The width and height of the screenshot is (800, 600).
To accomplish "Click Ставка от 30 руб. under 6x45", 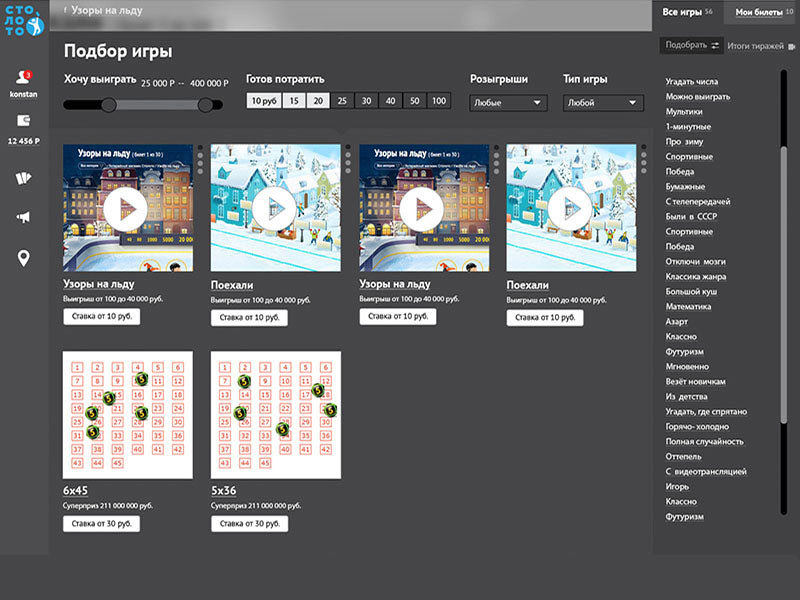I will [x=101, y=523].
